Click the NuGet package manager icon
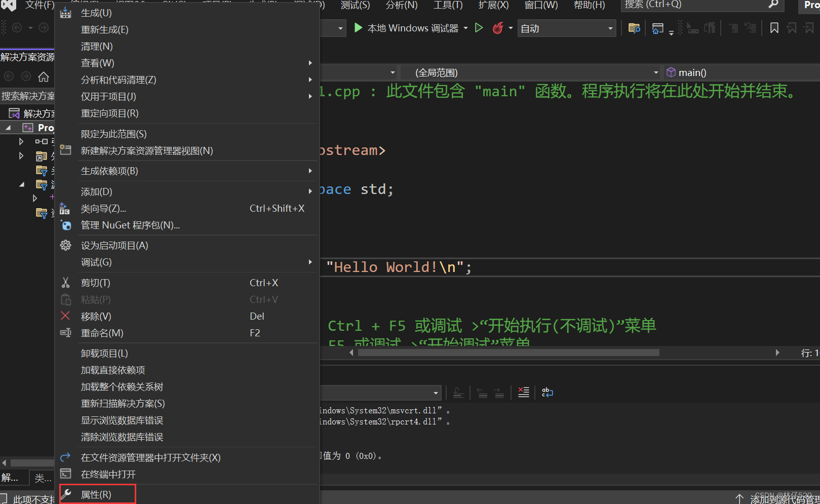This screenshot has width=820, height=504. [x=66, y=225]
